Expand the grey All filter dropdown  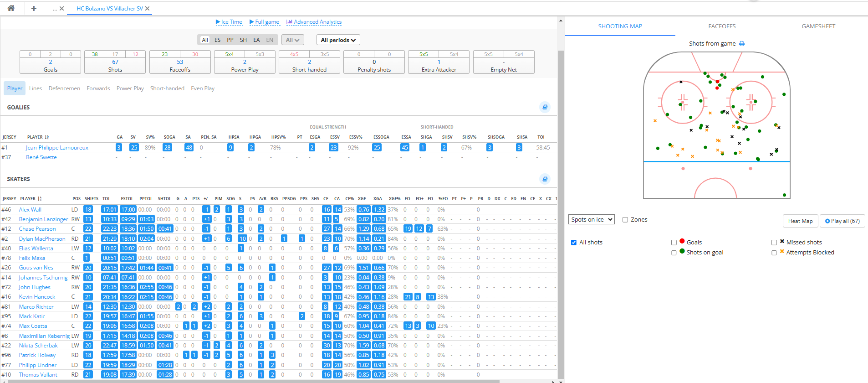292,40
